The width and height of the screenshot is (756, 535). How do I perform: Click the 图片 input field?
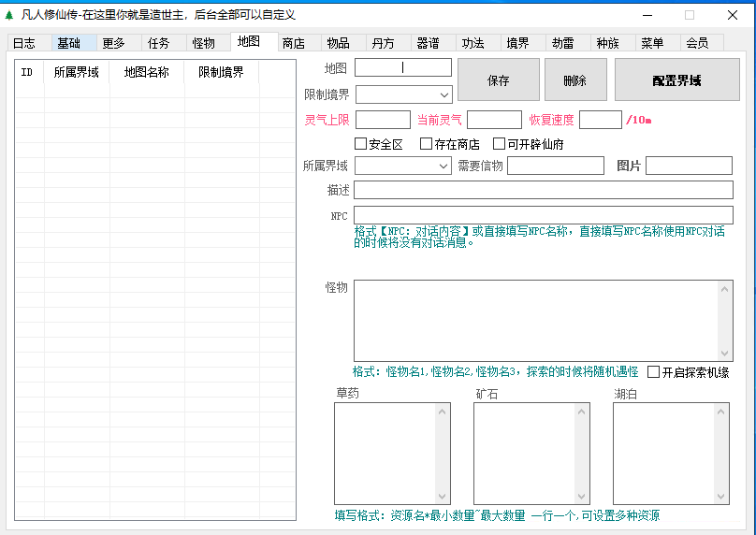689,166
